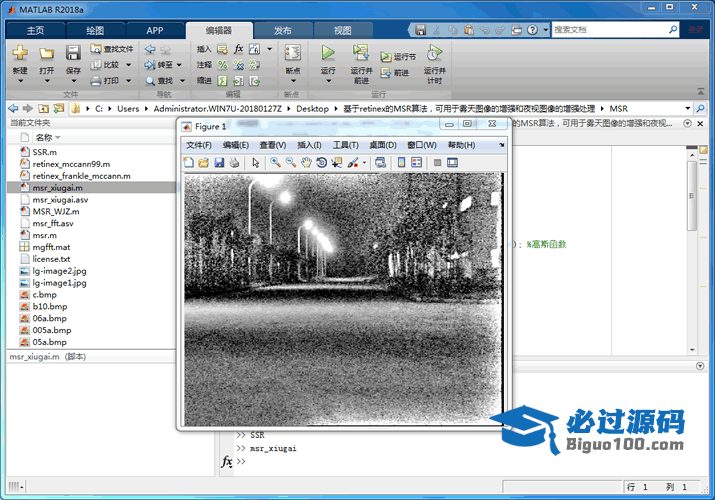Image resolution: width=715 pixels, height=500 pixels.
Task: Open the Go To (转至) dropdown
Action: 179,65
